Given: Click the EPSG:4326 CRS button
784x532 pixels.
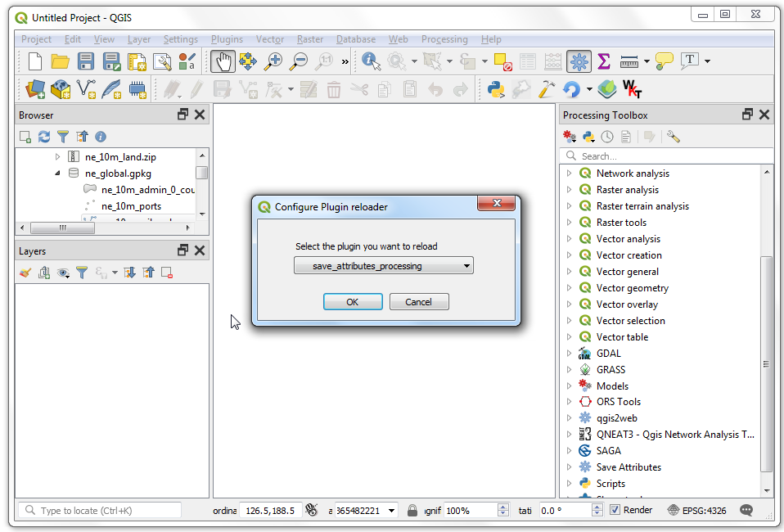Looking at the screenshot, I should (697, 510).
